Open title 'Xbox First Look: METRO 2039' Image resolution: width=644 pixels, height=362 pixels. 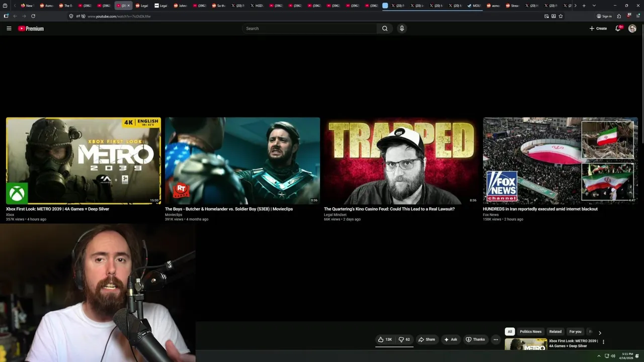pyautogui.click(x=57, y=209)
